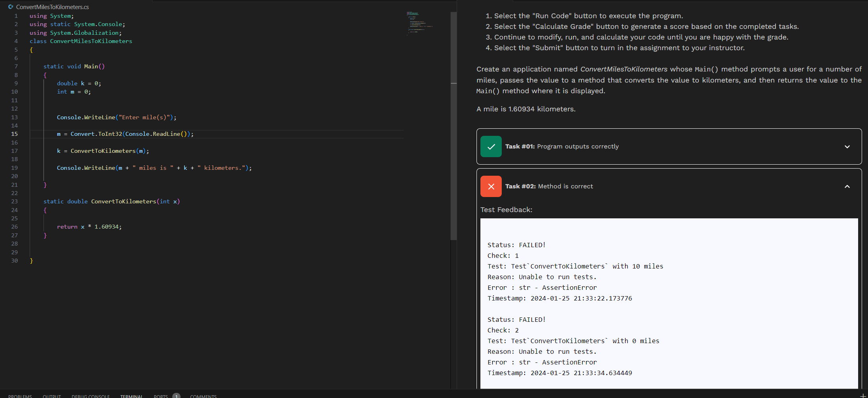Click the plus icon for new terminal

pyautogui.click(x=863, y=396)
